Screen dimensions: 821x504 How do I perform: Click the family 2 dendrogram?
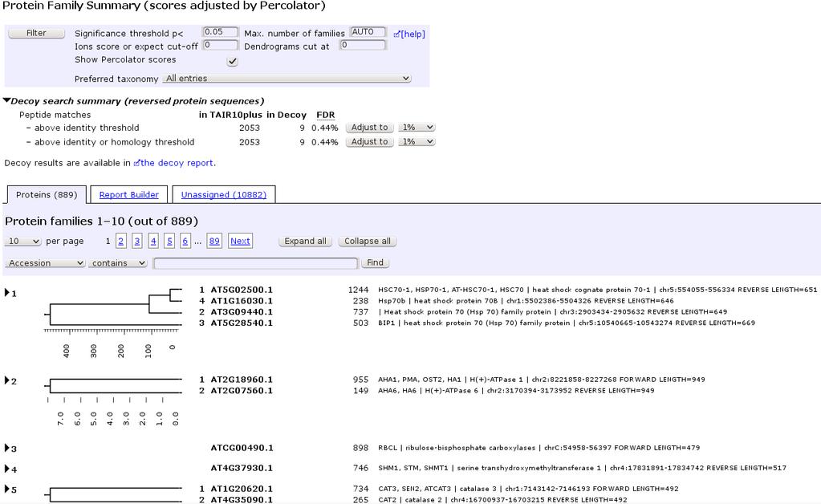click(x=113, y=400)
